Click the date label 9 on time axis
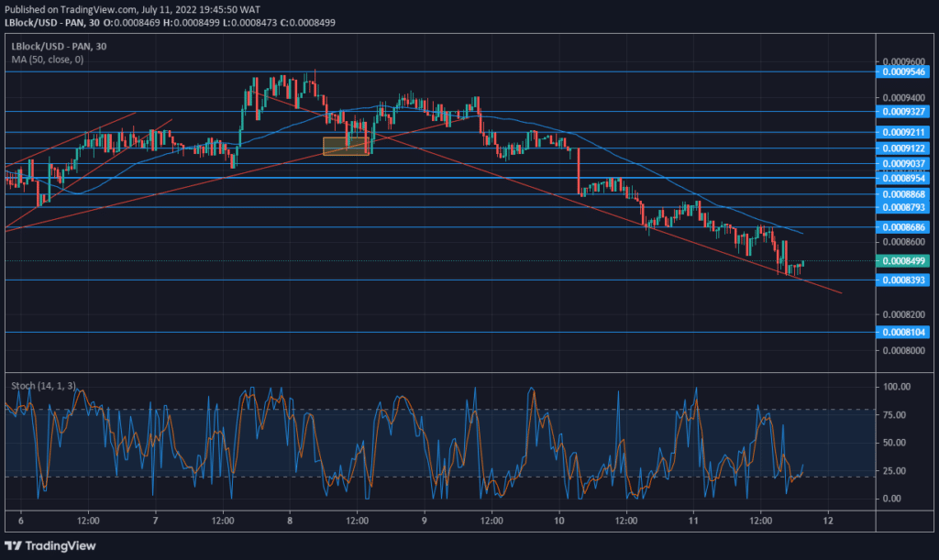 pos(424,521)
